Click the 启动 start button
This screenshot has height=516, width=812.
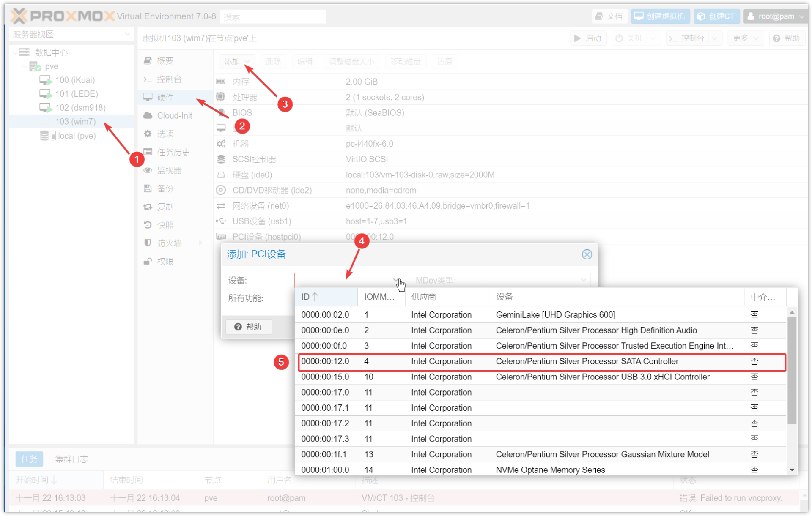click(588, 38)
